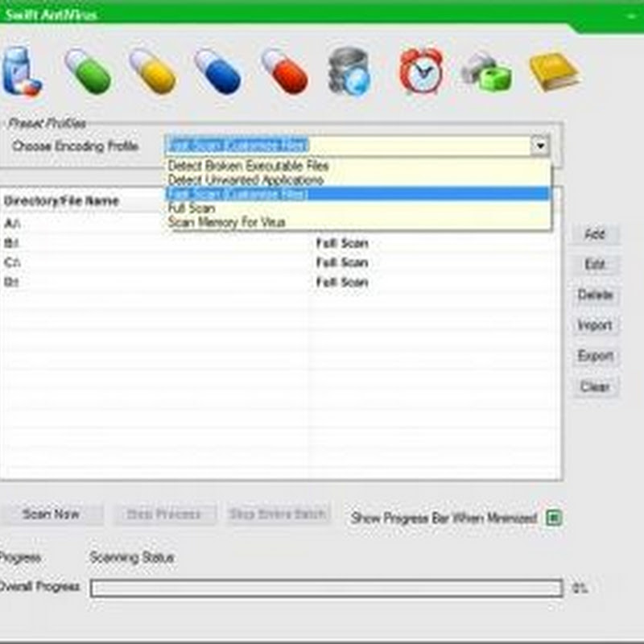
Task: Click the Stop Process button
Action: tap(164, 514)
